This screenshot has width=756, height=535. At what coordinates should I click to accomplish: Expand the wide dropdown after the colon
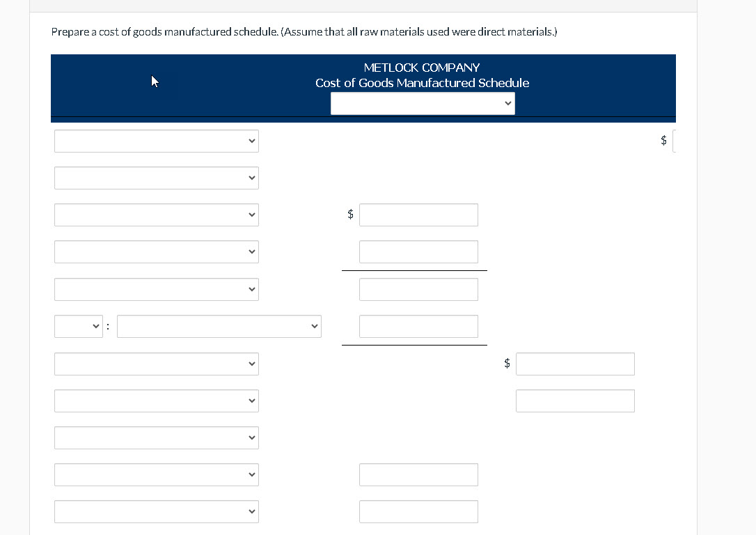(219, 325)
